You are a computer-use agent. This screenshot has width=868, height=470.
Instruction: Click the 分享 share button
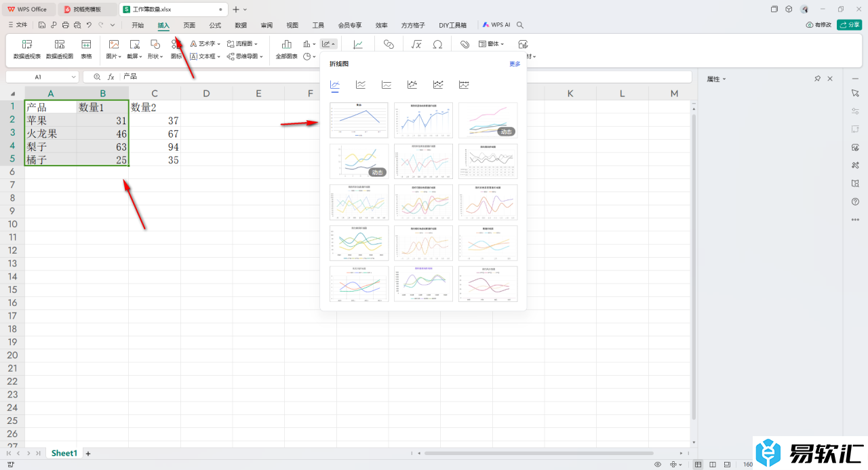pyautogui.click(x=850, y=25)
